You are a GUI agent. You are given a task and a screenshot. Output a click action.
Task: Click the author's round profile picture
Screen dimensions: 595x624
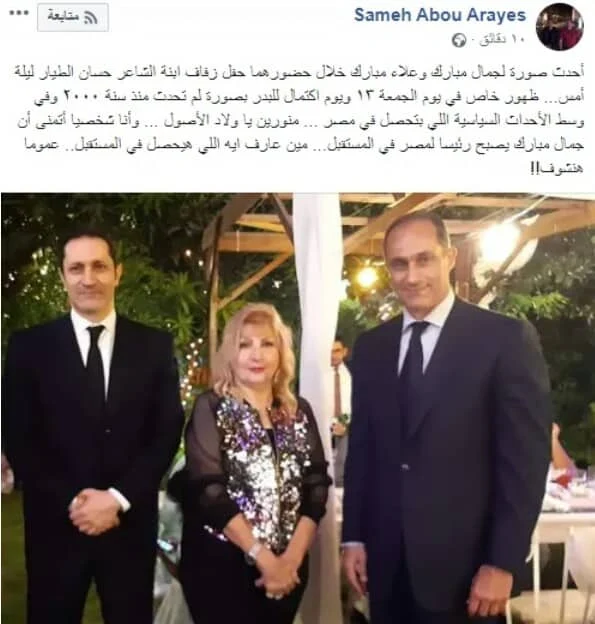click(560, 27)
